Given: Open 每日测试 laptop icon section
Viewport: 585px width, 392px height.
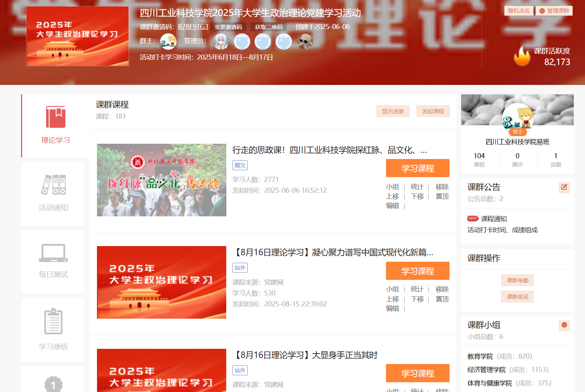Looking at the screenshot, I should point(53,253).
